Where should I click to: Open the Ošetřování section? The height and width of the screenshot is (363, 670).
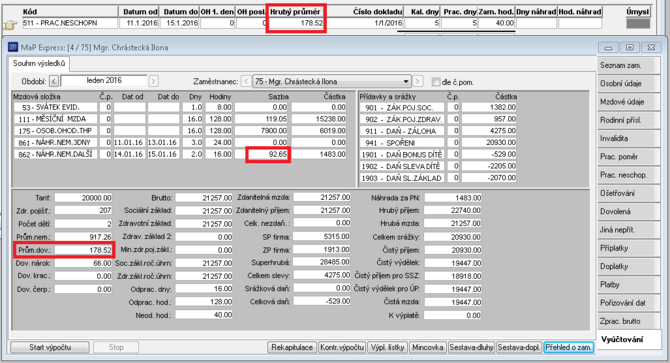coord(628,193)
